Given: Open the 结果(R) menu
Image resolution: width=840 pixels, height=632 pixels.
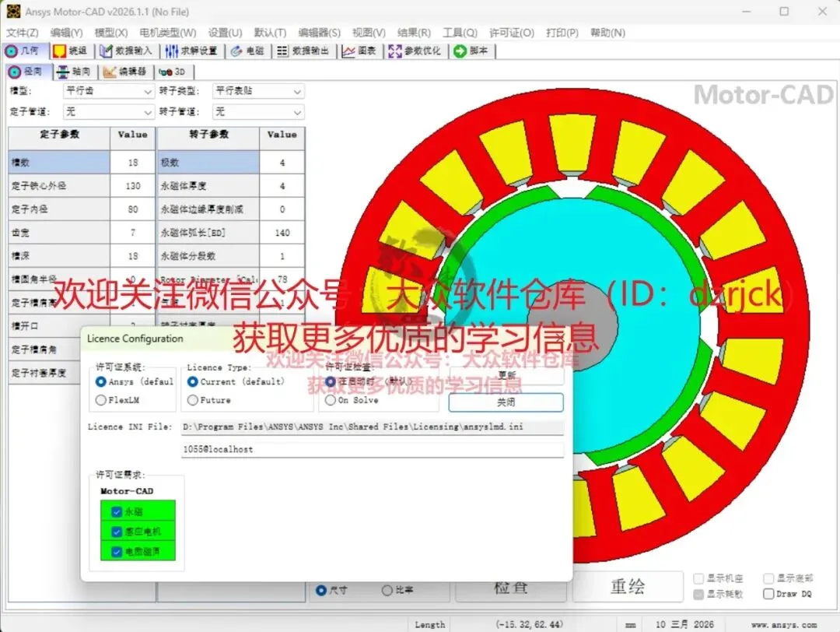Looking at the screenshot, I should point(414,33).
